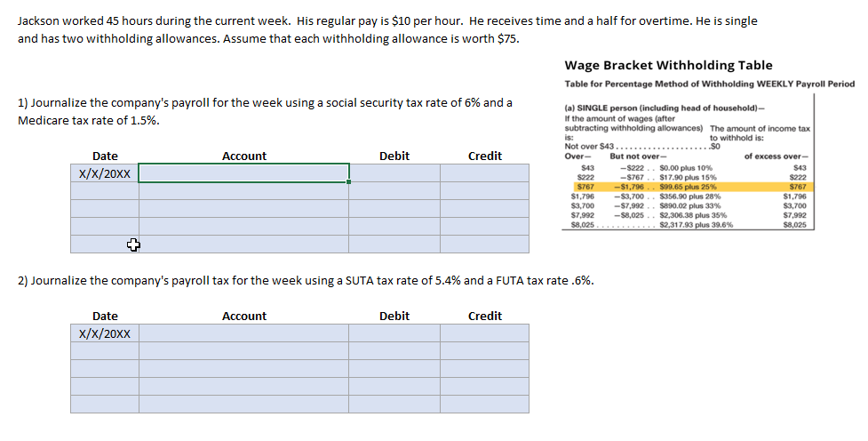Click the SINGLE person heading in withholding table
The height and width of the screenshot is (441, 868).
665,108
